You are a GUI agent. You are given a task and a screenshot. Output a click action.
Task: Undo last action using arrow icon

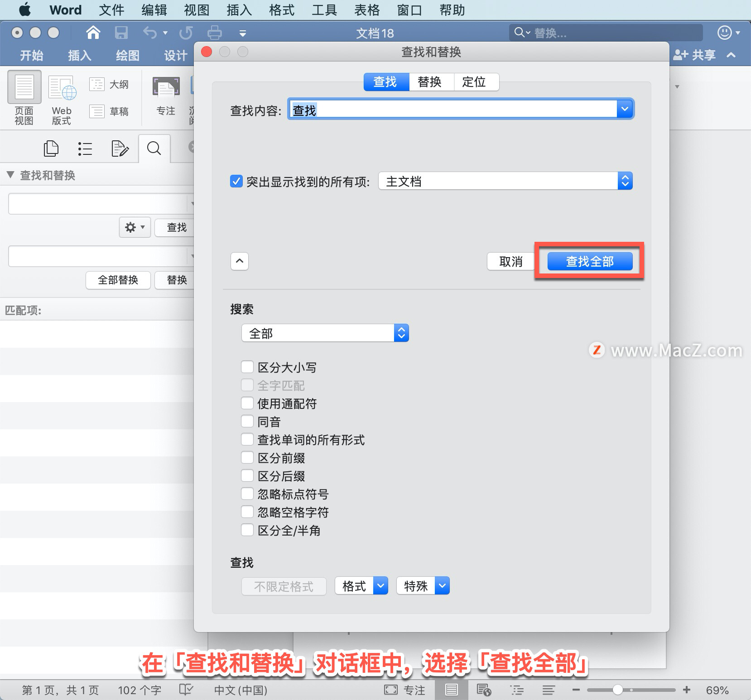pos(150,33)
